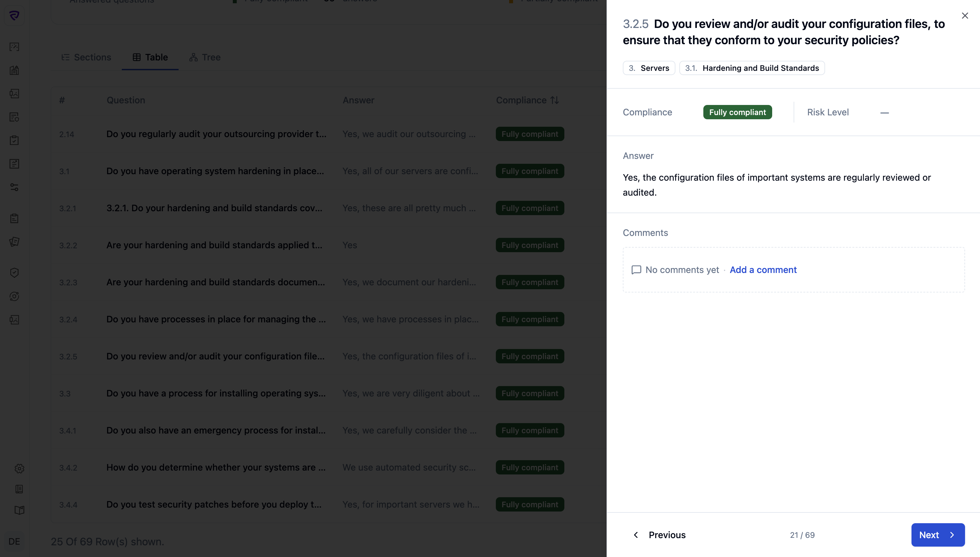Sort by the Compliance column arrows

555,100
